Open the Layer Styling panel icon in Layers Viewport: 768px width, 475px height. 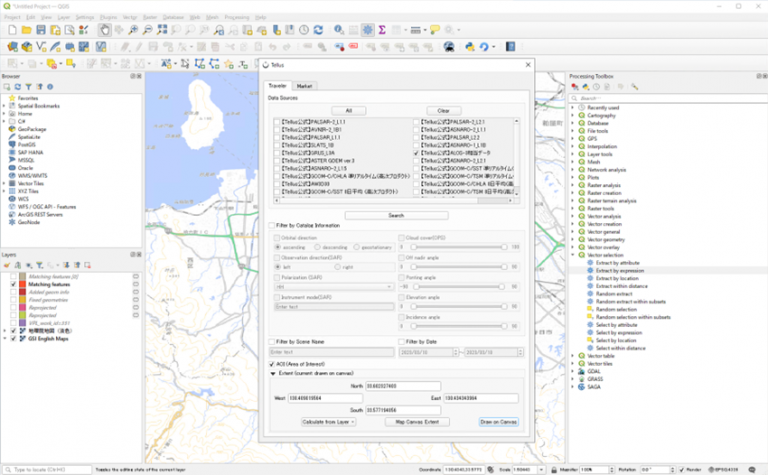7,265
